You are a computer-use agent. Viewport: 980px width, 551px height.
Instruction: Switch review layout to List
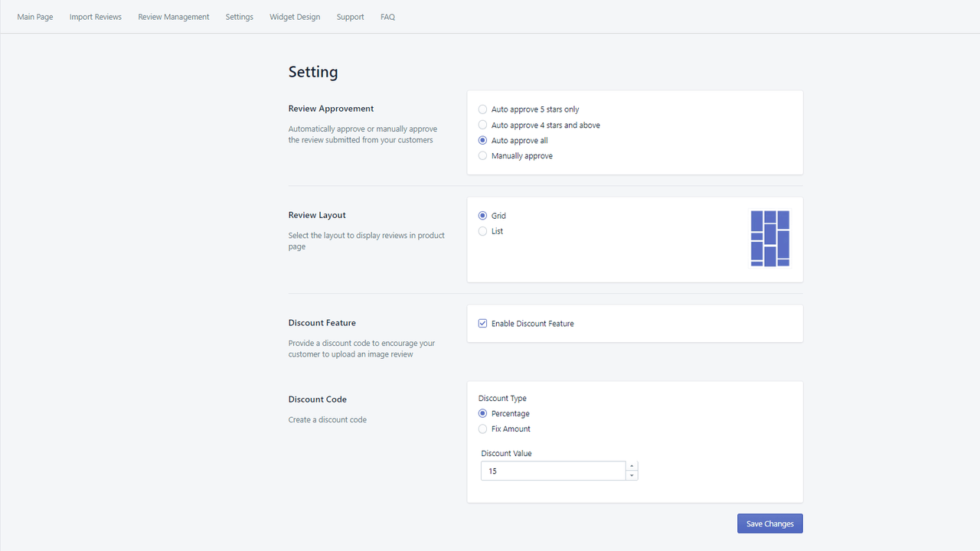point(482,231)
